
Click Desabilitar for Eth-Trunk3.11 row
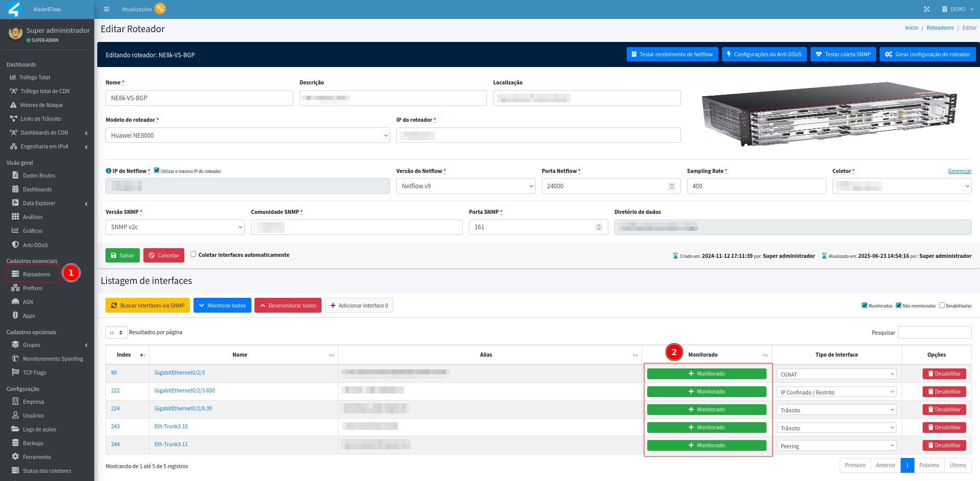coord(944,445)
